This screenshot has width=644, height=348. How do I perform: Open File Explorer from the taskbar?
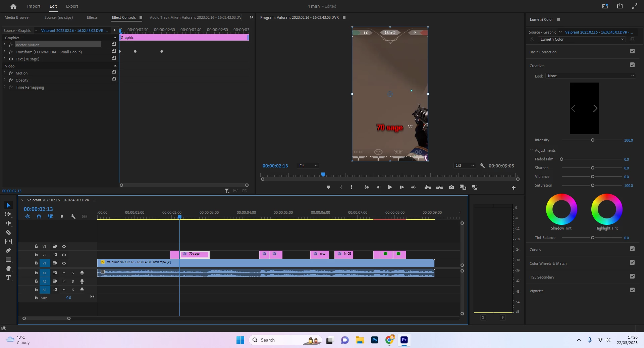click(360, 340)
